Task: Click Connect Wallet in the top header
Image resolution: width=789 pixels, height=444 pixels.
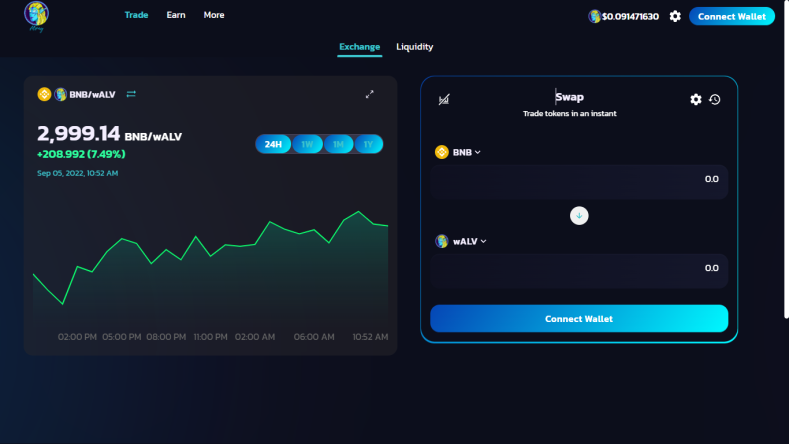Action: coord(732,16)
